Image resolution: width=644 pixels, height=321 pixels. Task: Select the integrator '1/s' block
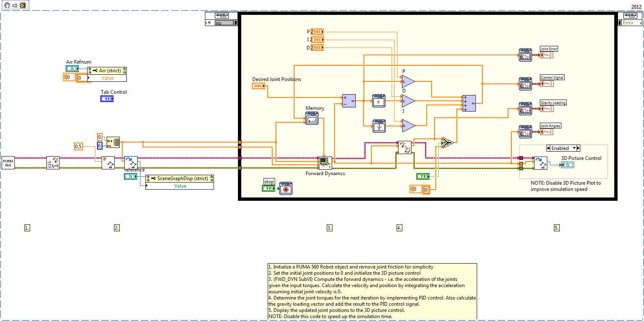tap(379, 126)
